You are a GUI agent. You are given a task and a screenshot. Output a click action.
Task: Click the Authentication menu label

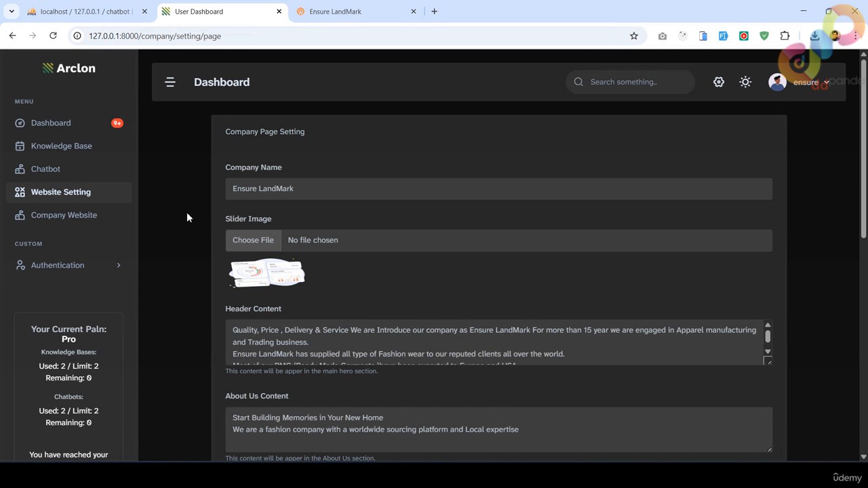coord(58,265)
